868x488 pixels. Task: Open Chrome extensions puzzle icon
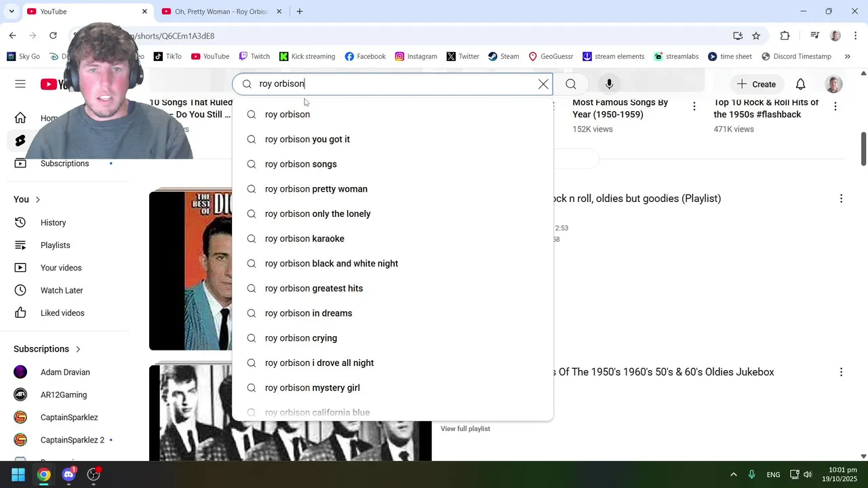tap(785, 36)
